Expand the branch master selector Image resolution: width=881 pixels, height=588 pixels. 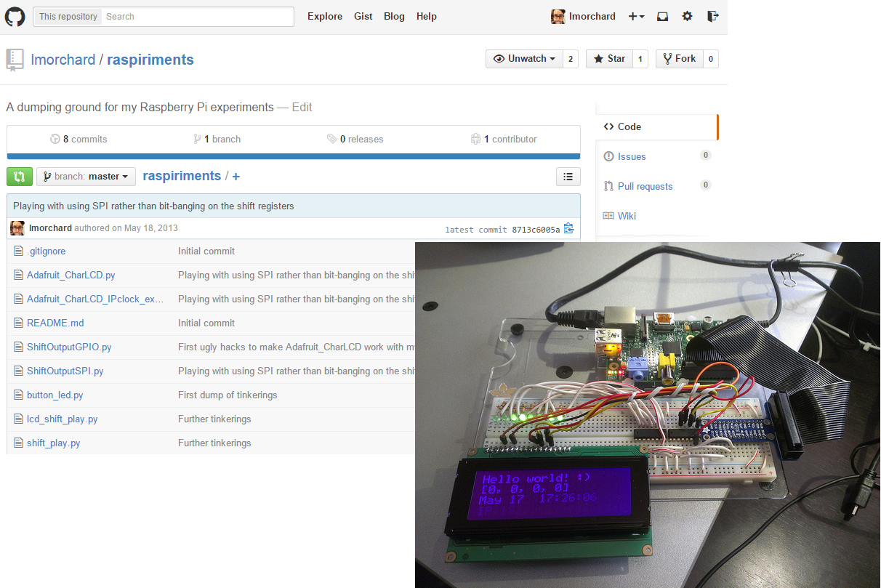tap(86, 177)
